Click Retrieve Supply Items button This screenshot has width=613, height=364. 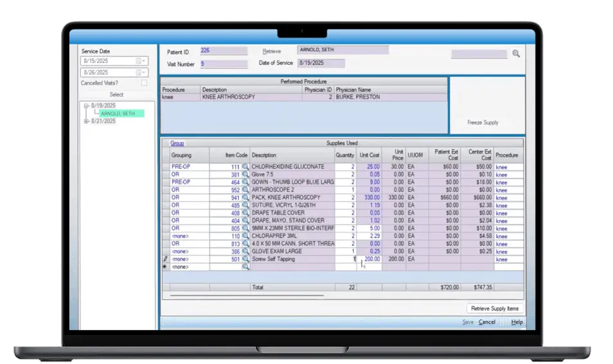tap(495, 309)
